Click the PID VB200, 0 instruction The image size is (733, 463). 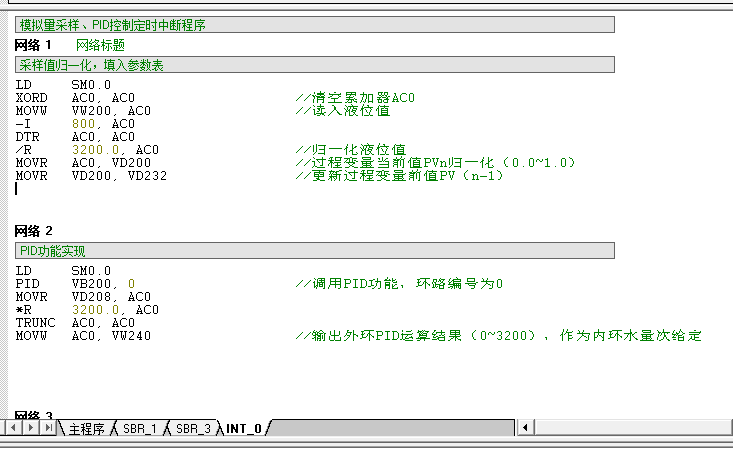75,284
